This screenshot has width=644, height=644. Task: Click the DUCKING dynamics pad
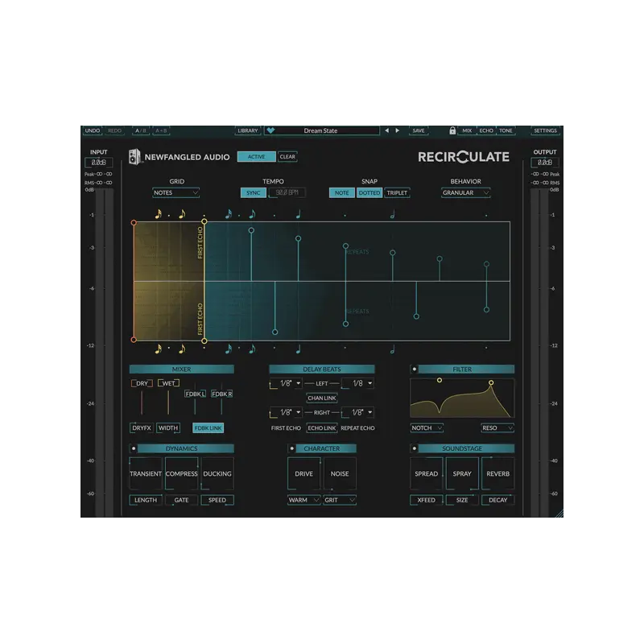217,473
